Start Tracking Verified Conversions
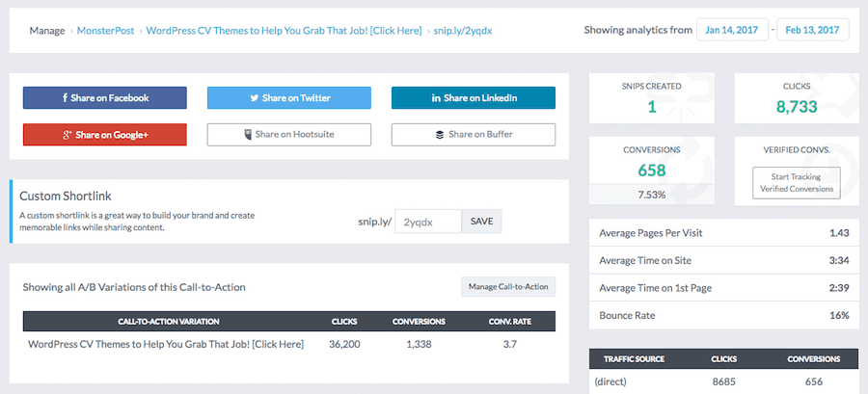This screenshot has height=394, width=868. coord(796,183)
